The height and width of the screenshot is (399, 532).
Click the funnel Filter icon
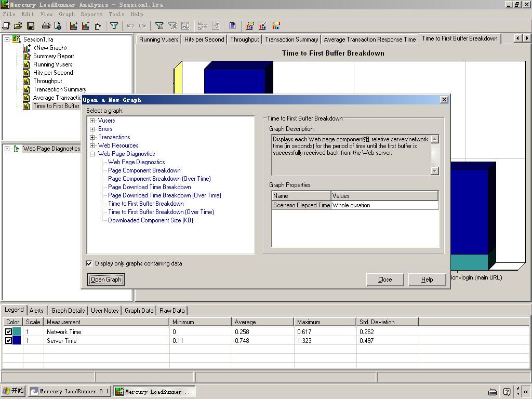pos(114,26)
